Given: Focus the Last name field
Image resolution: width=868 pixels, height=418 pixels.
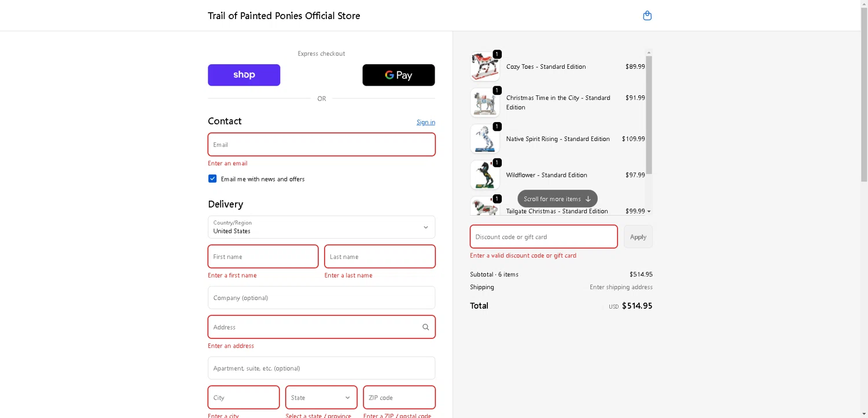Looking at the screenshot, I should (380, 257).
